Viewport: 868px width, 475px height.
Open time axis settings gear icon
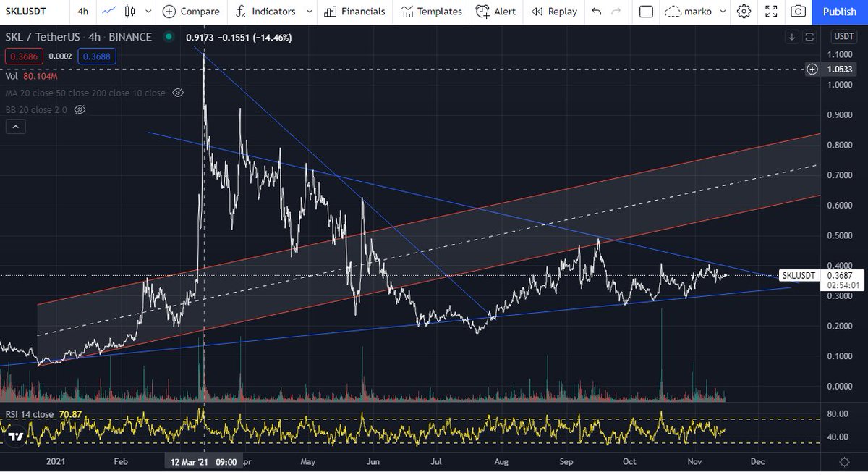click(844, 461)
